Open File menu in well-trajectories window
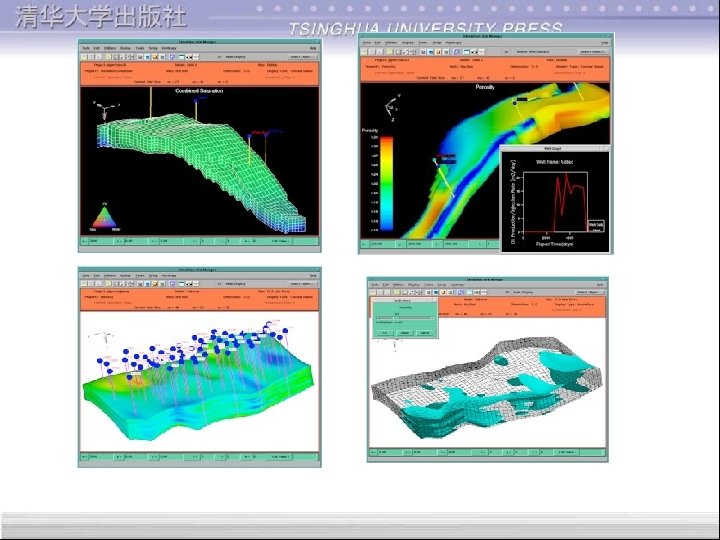The height and width of the screenshot is (540, 720). [x=86, y=276]
